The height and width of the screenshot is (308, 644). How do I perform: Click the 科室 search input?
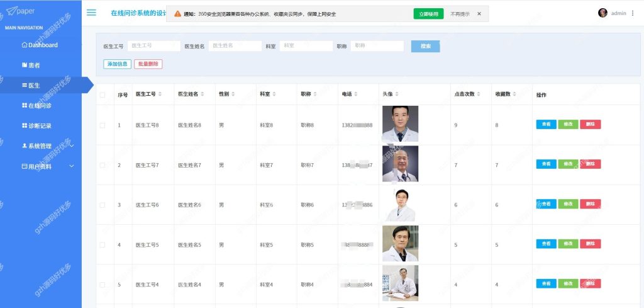(306, 46)
